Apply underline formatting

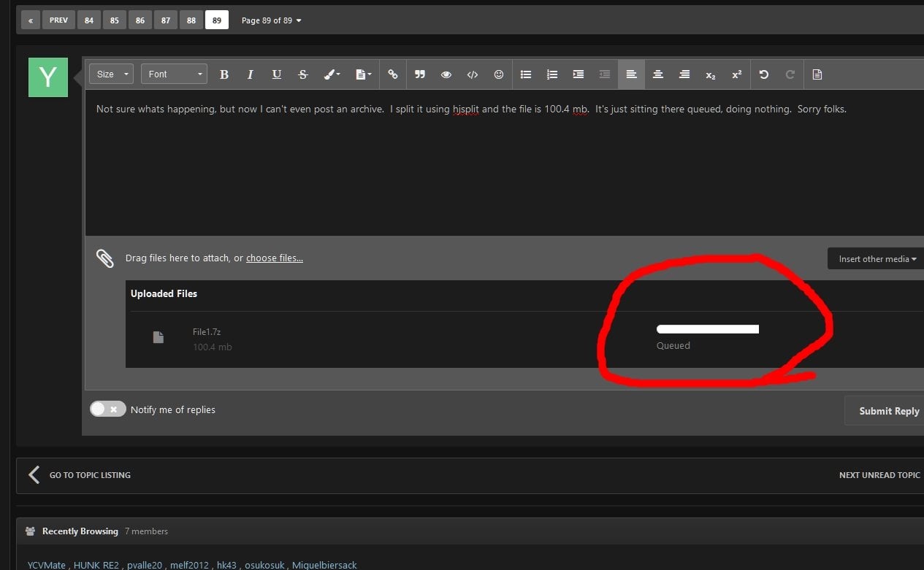point(276,74)
